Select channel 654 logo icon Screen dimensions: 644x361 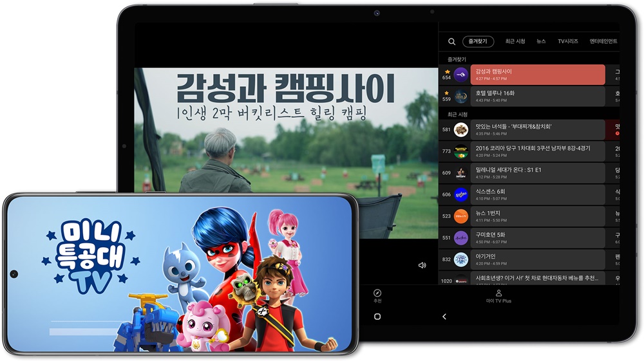tap(461, 75)
